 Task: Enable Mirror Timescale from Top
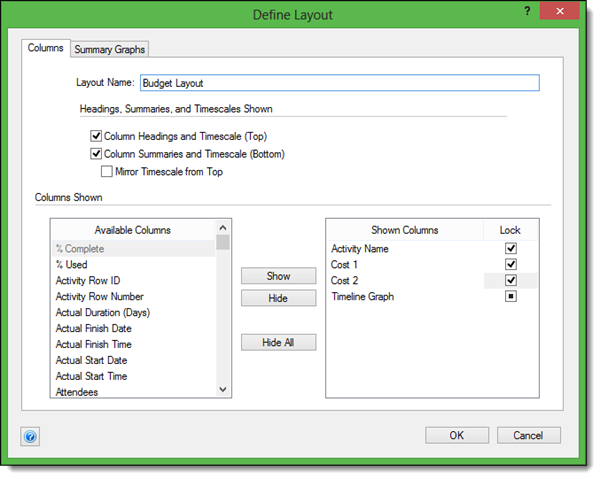107,171
